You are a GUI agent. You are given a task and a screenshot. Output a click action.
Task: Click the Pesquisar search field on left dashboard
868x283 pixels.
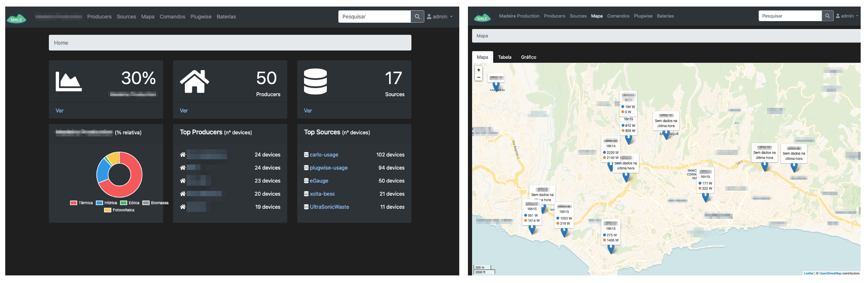(374, 16)
